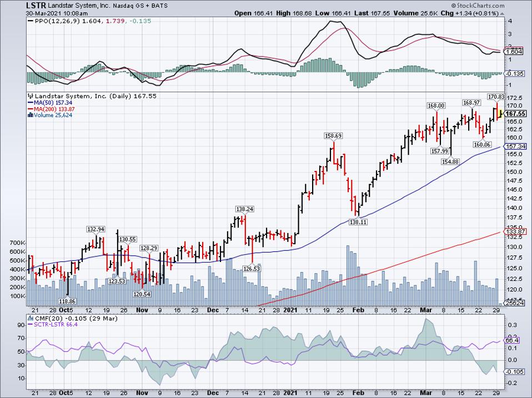Click the -0.105 CMF tag on right axis
This screenshot has height=398, width=532.
click(514, 371)
